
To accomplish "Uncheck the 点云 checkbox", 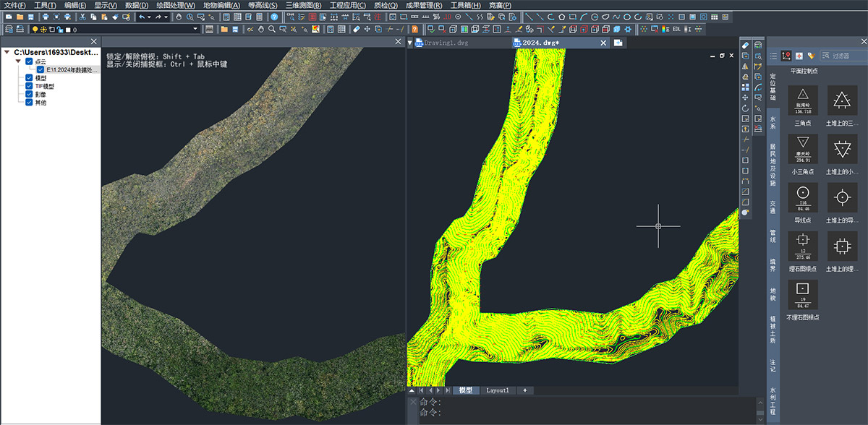I will [x=30, y=61].
